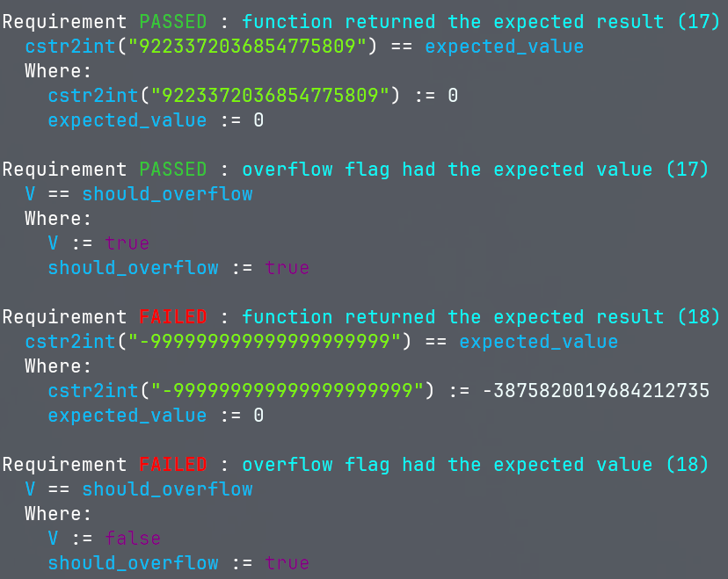The height and width of the screenshot is (579, 728).
Task: Click the 'true' value assigned to V
Action: [x=127, y=242]
